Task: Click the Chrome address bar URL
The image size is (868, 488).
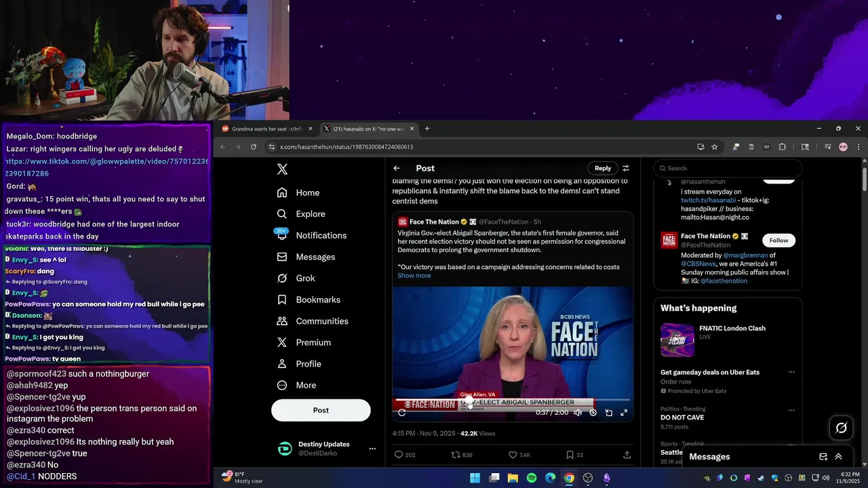Action: (x=347, y=147)
